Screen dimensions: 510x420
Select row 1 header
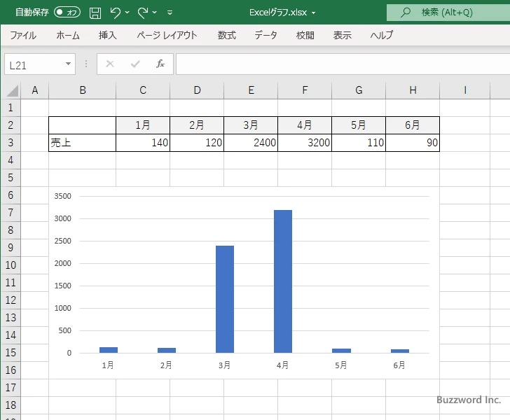coord(11,108)
